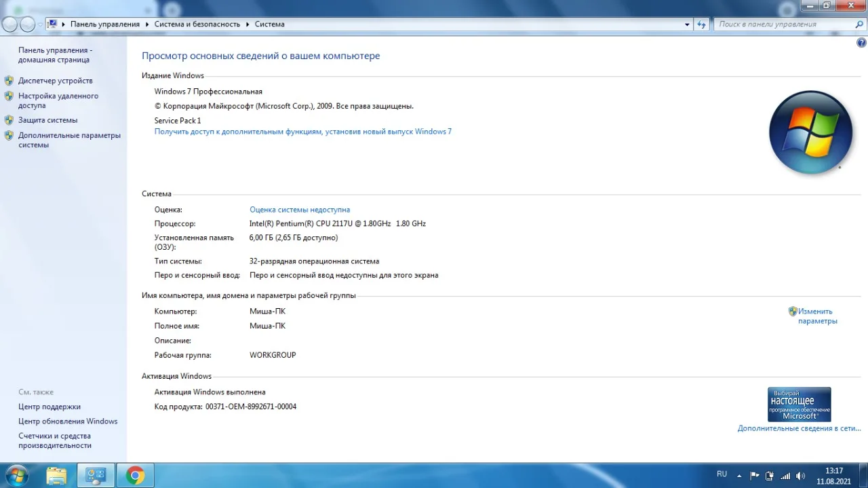The height and width of the screenshot is (488, 868).
Task: Select 32-разрядная операционная система text
Action: tap(315, 261)
